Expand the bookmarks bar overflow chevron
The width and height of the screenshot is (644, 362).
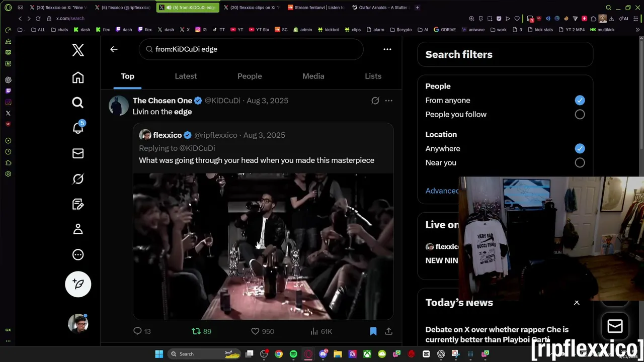point(638,30)
